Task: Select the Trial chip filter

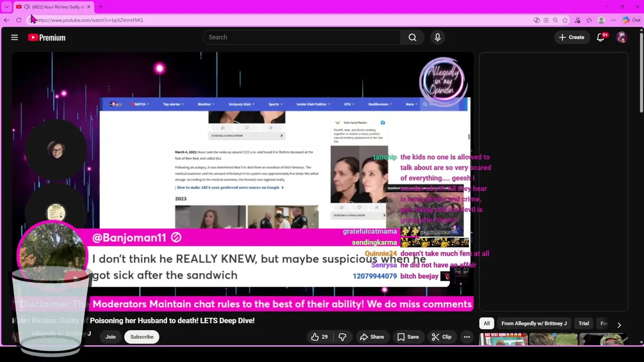Action: (x=584, y=323)
